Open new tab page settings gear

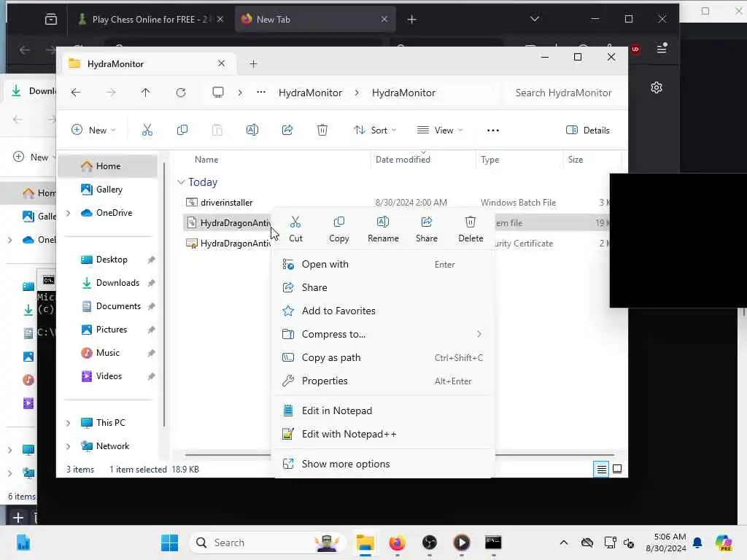pos(657,87)
